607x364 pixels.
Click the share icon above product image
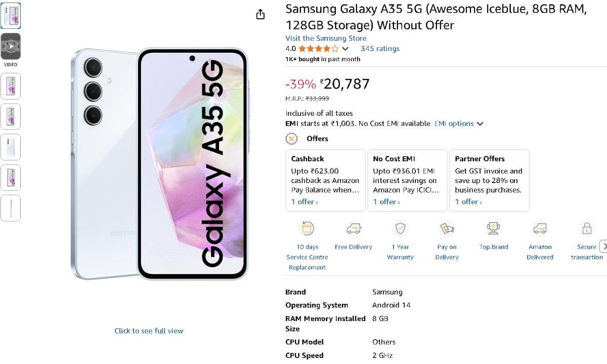click(261, 15)
